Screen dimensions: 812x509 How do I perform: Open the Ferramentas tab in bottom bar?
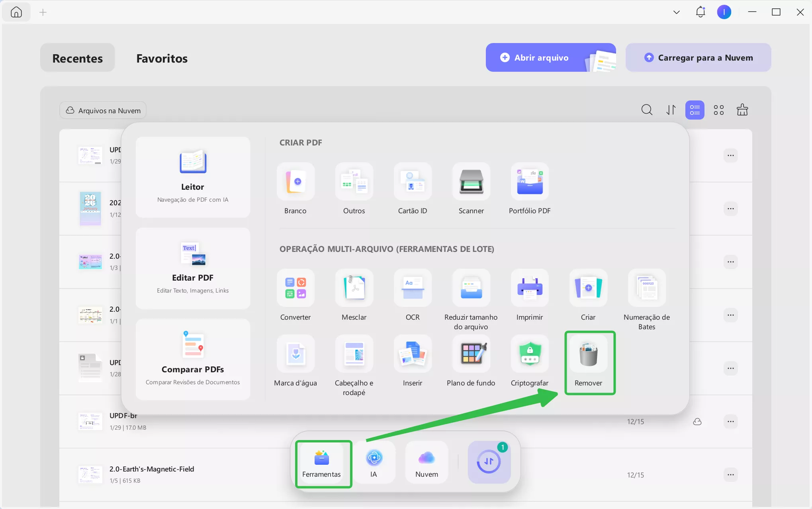pos(321,464)
